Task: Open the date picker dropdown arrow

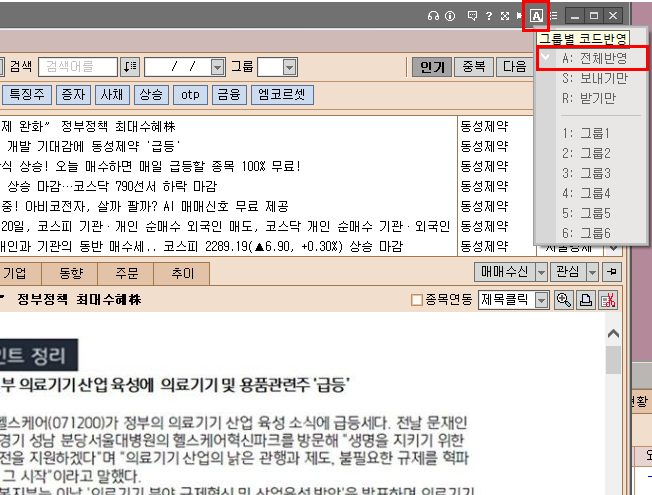Action: pyautogui.click(x=217, y=67)
